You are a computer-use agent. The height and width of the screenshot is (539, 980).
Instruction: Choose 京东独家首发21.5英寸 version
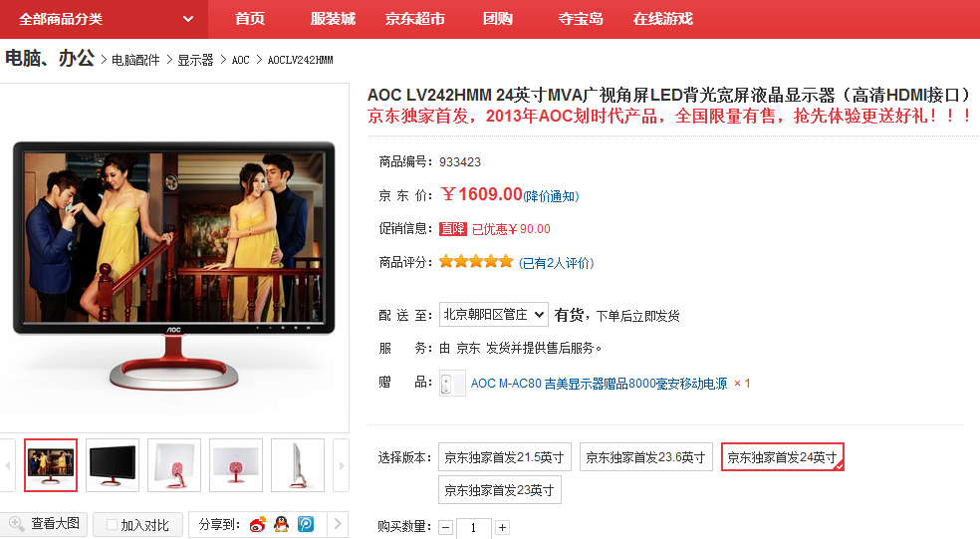(504, 457)
